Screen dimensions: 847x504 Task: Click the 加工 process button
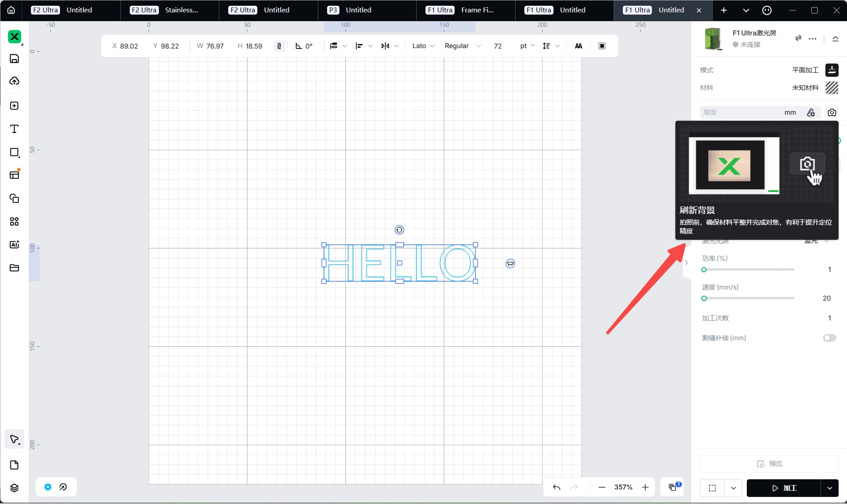(783, 488)
